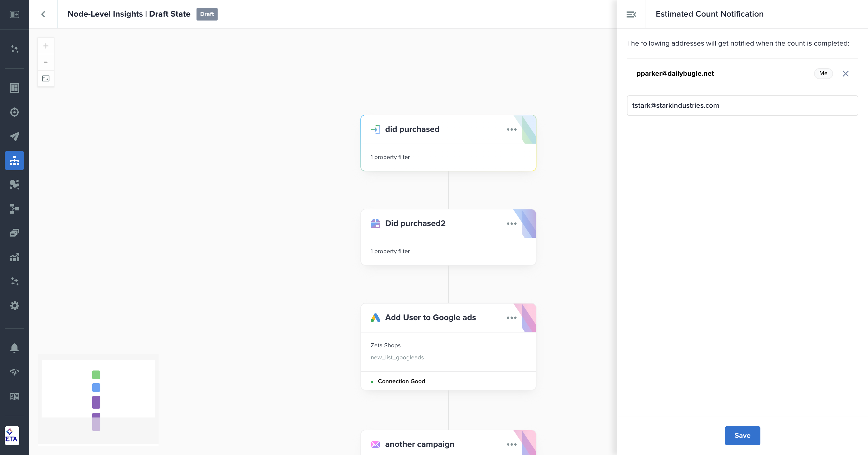Select the highlighted hierarchy experiences icon

(x=14, y=161)
